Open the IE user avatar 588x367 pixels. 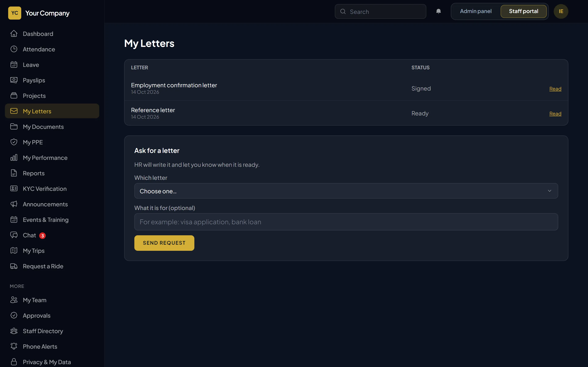click(x=561, y=11)
